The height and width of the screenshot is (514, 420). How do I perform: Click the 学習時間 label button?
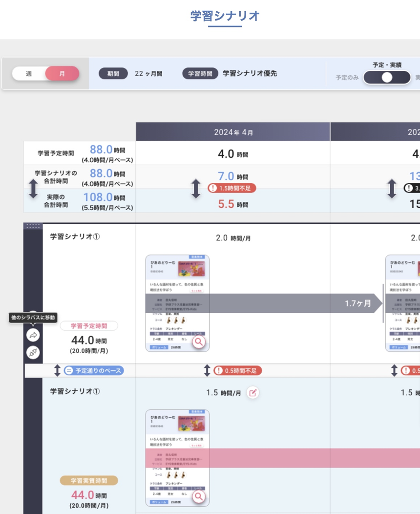200,74
